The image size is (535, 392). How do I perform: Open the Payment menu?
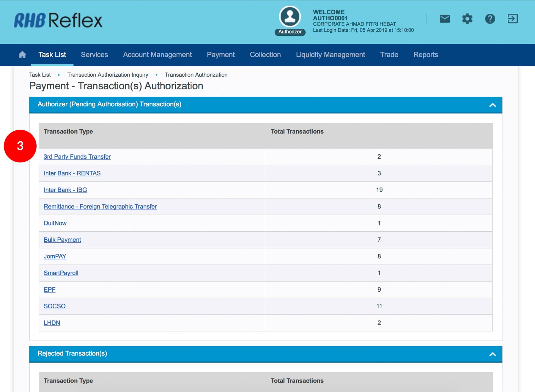tap(221, 55)
